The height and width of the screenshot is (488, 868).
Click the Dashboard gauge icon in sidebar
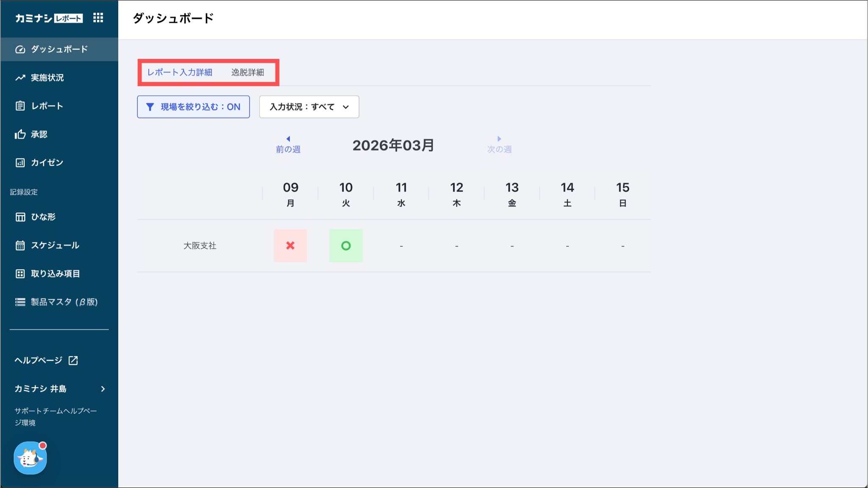[x=20, y=49]
